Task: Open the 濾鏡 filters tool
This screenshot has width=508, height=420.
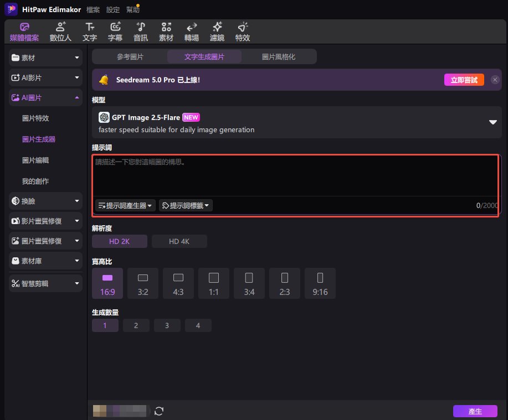Action: click(x=217, y=32)
